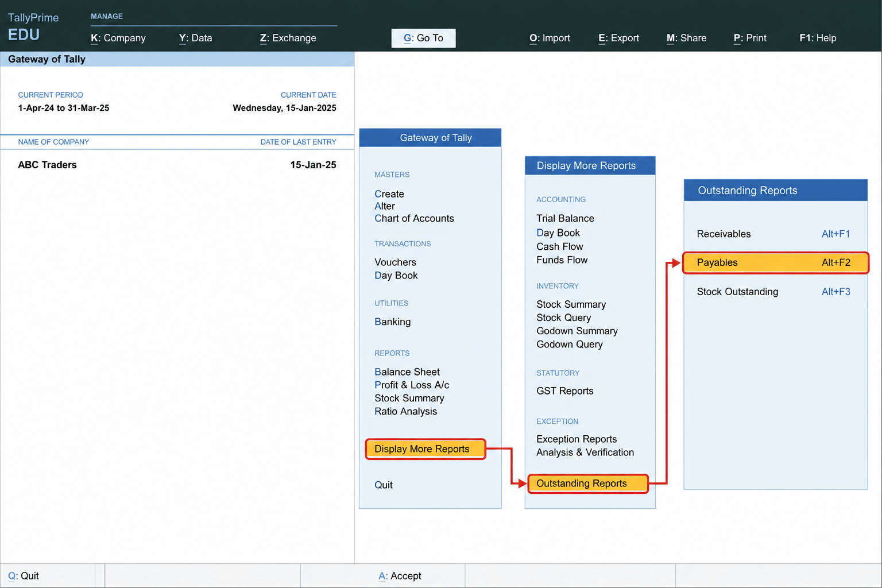Open the Z: Exchange menu
This screenshot has height=588, width=882.
pos(288,38)
